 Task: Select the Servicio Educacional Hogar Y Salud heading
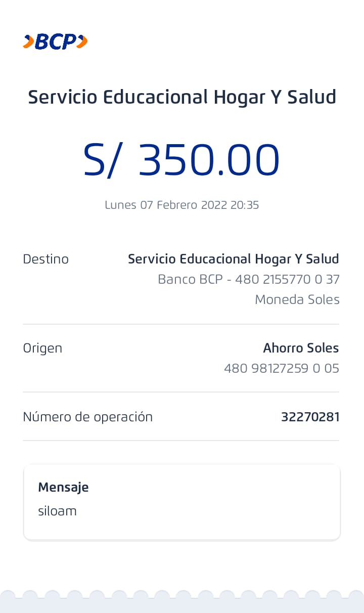(182, 97)
